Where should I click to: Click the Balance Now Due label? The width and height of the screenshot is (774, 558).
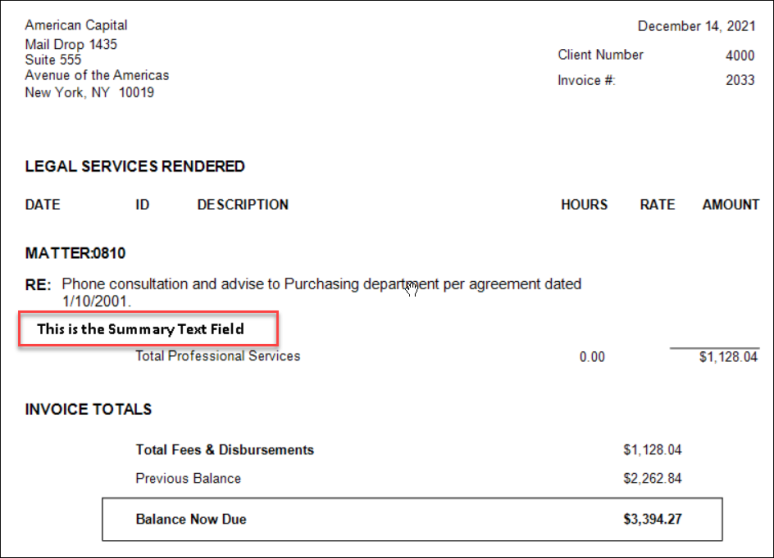(191, 520)
